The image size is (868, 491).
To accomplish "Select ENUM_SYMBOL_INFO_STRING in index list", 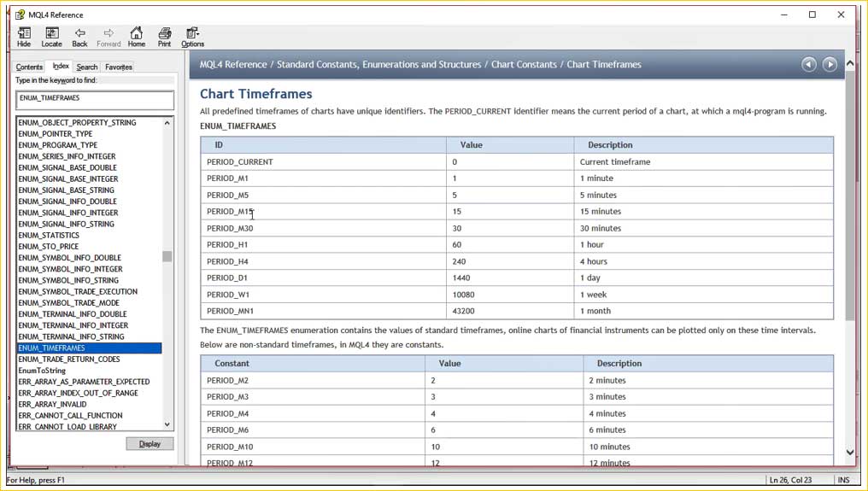I will point(68,280).
